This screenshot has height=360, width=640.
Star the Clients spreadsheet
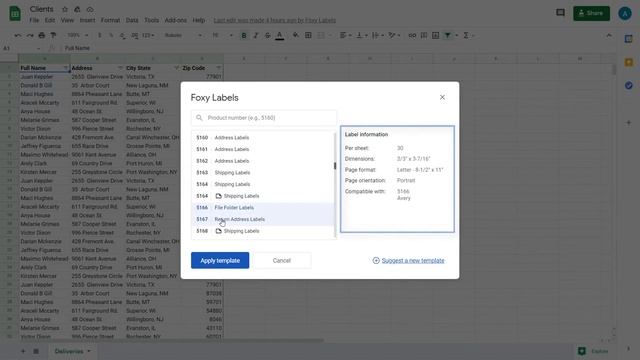(x=65, y=9)
